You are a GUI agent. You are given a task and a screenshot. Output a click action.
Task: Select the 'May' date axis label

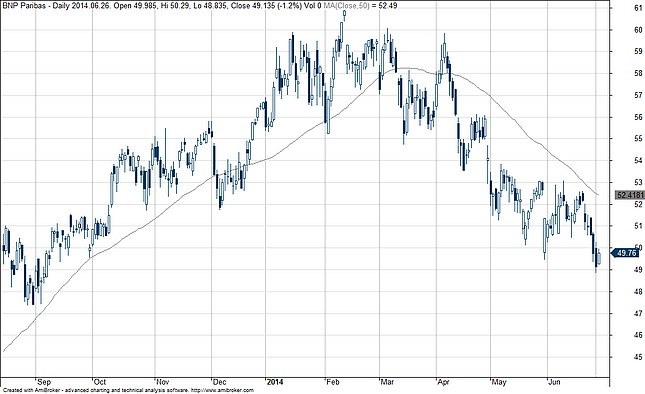pos(499,382)
